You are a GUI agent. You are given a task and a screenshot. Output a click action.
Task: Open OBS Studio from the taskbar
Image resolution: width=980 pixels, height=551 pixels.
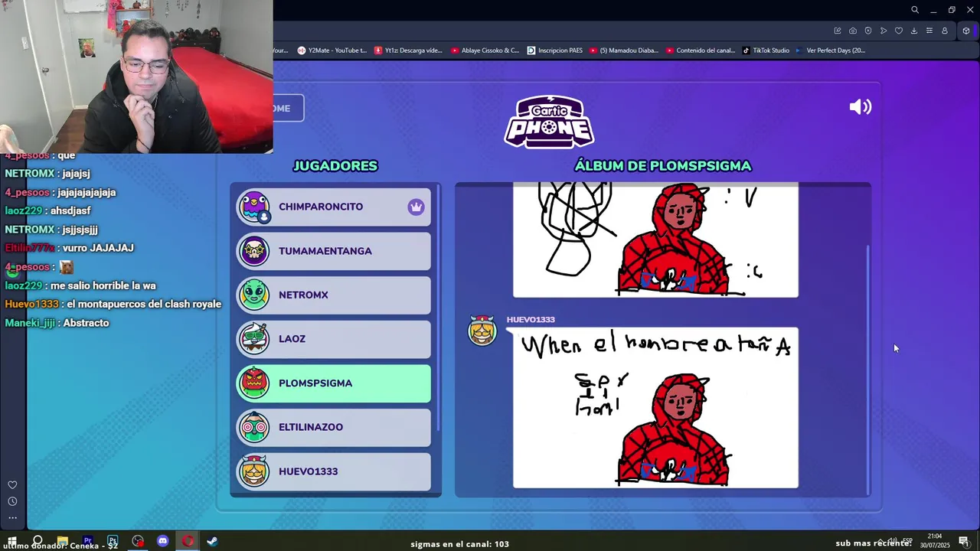[x=138, y=541]
